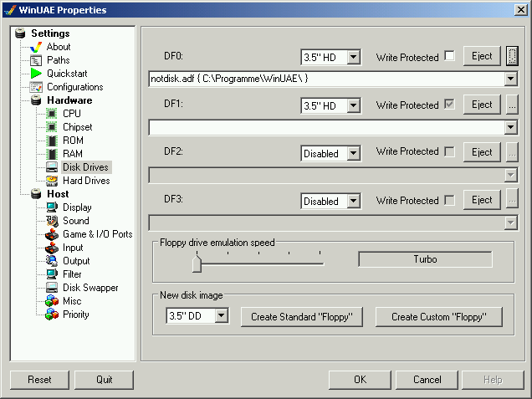Click the Chipset chip icon

[52, 127]
